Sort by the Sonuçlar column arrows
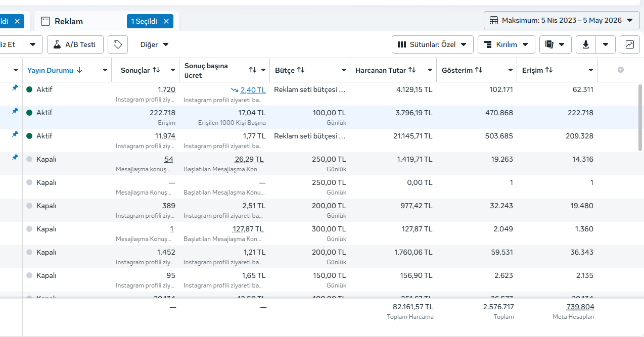The image size is (644, 337). tap(156, 70)
